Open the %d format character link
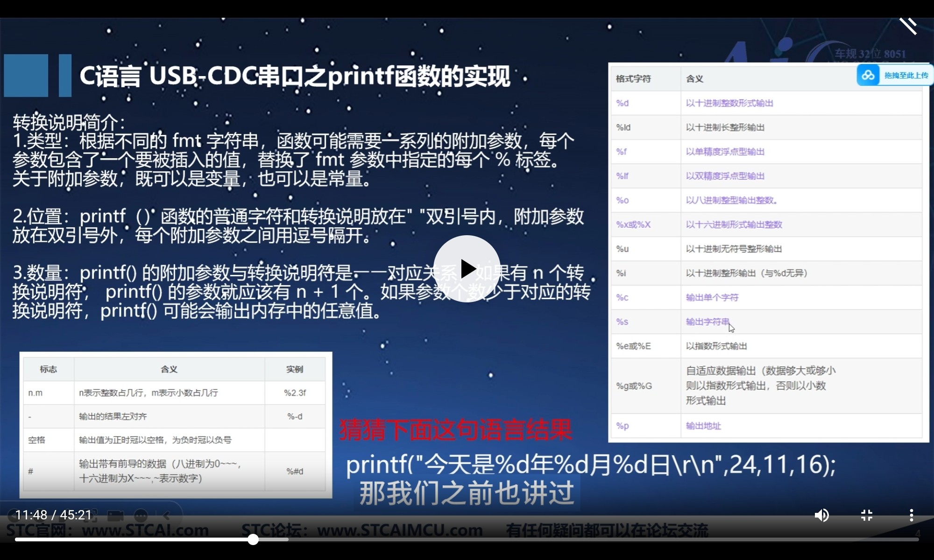 (622, 103)
